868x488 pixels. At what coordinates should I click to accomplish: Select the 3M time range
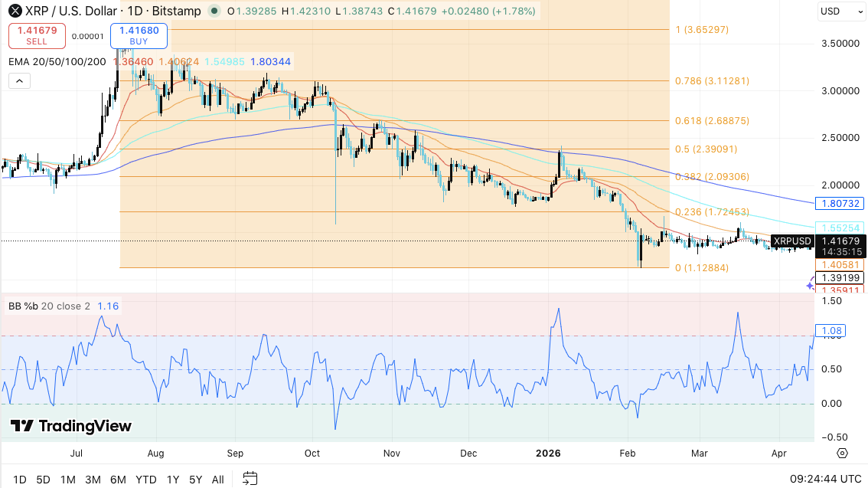click(x=93, y=480)
